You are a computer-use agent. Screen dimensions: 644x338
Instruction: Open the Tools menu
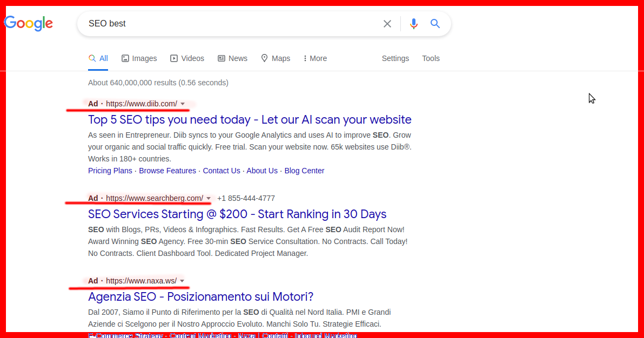point(431,58)
